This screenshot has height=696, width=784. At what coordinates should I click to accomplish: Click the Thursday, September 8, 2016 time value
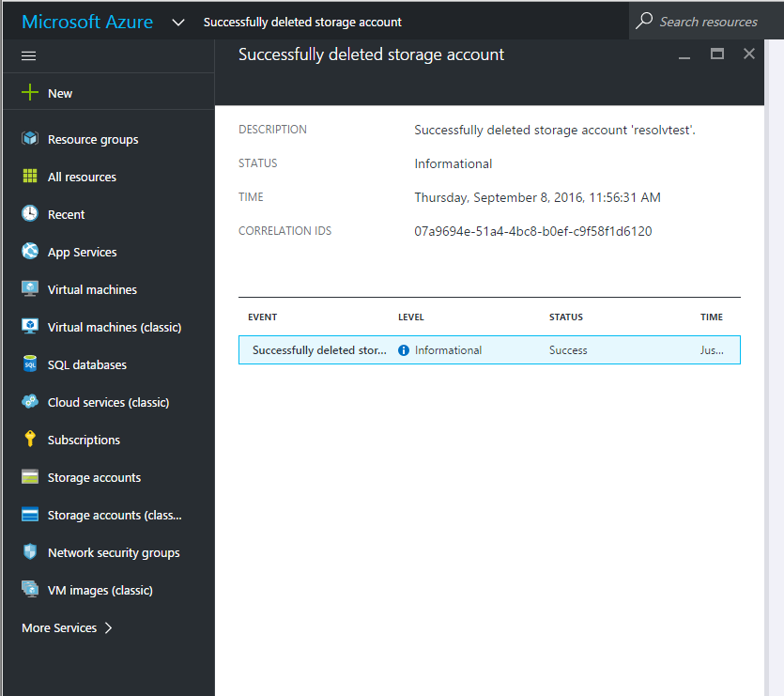pyautogui.click(x=537, y=197)
